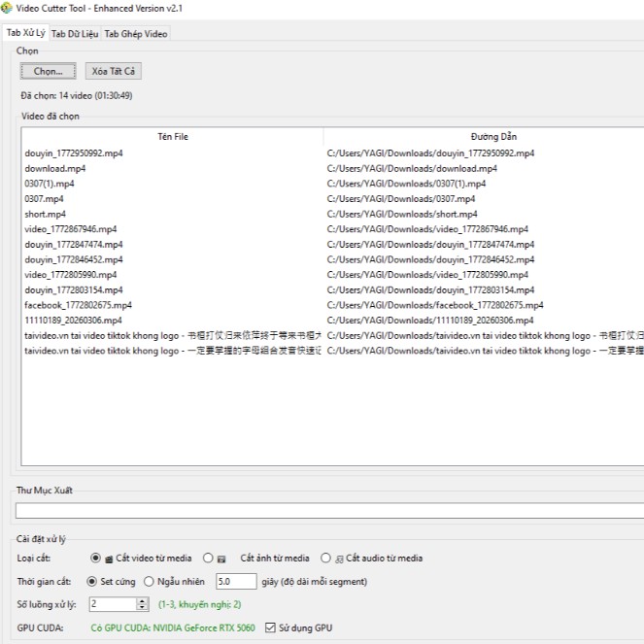Toggle the "Sử dụng GPU" checkbox
Screen dimensions: 644x644
click(x=271, y=628)
